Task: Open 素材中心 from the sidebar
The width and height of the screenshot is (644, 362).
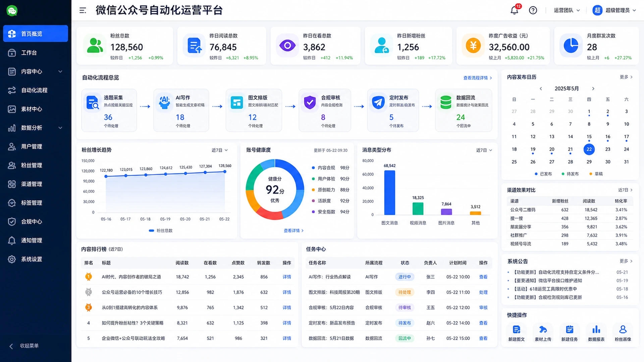Action: pos(36,109)
